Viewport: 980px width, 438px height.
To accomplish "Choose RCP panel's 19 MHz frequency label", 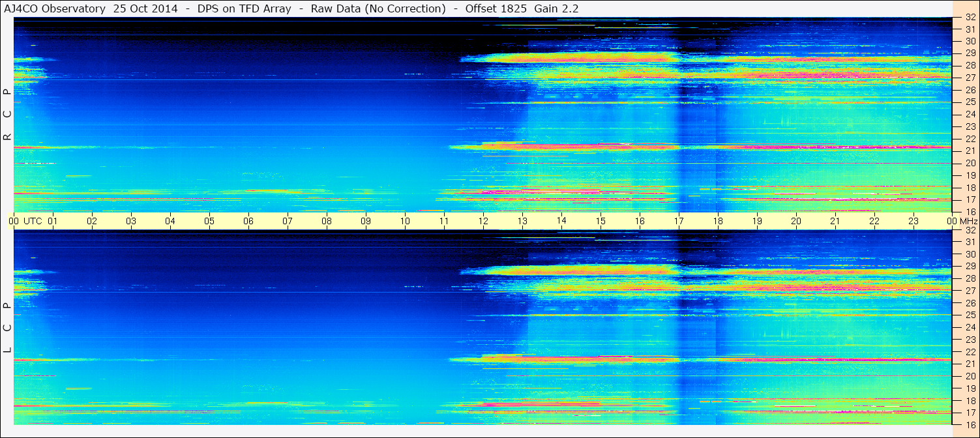I will (x=970, y=175).
